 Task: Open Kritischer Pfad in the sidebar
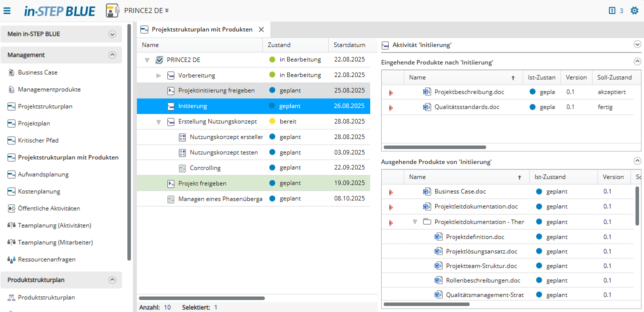tap(38, 140)
